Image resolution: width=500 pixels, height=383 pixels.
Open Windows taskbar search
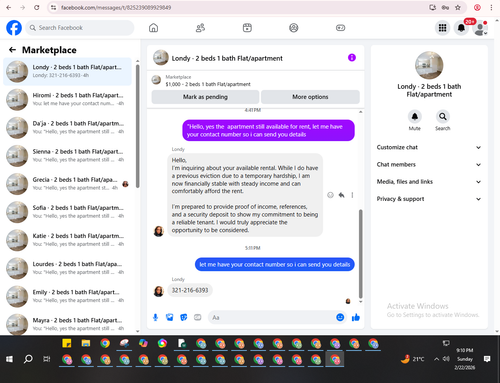tap(28, 359)
